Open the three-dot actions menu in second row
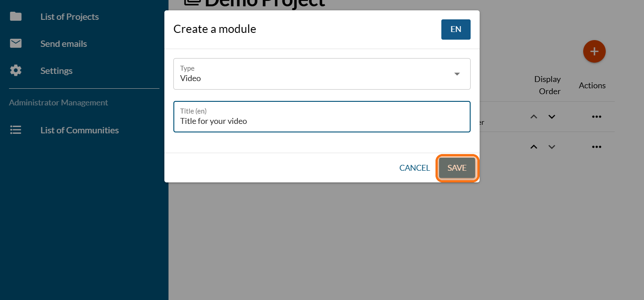 tap(597, 147)
